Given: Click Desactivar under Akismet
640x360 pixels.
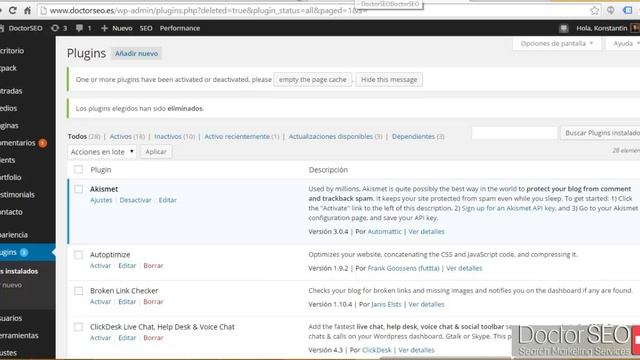Looking at the screenshot, I should click(x=135, y=200).
